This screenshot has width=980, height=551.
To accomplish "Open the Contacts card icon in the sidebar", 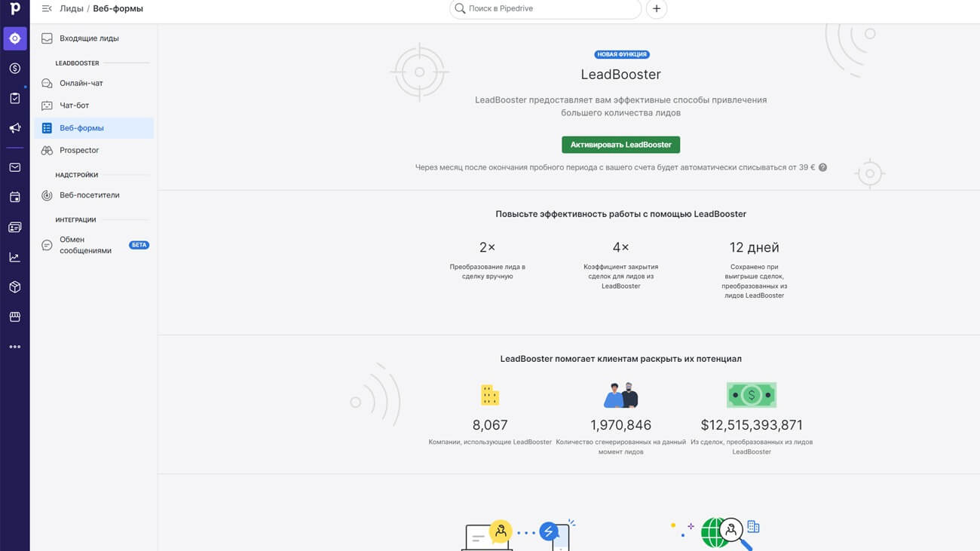I will pyautogui.click(x=14, y=227).
